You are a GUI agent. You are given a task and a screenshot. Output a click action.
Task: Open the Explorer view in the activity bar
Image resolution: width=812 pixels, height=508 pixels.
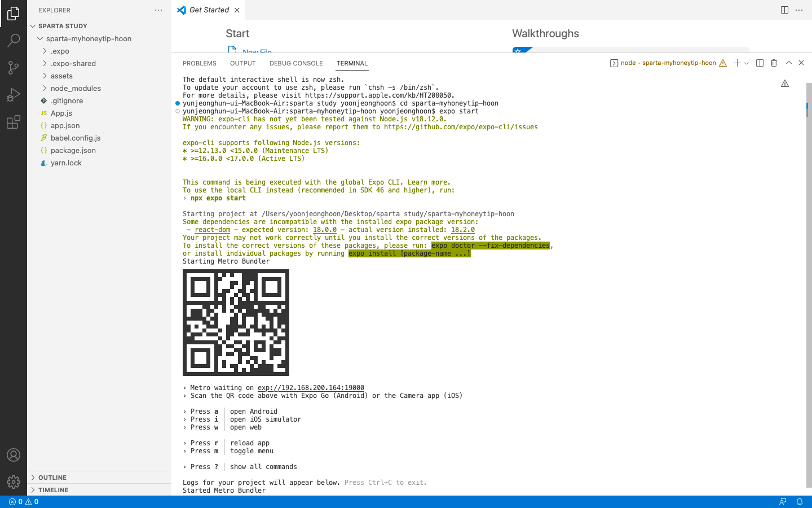pos(14,13)
